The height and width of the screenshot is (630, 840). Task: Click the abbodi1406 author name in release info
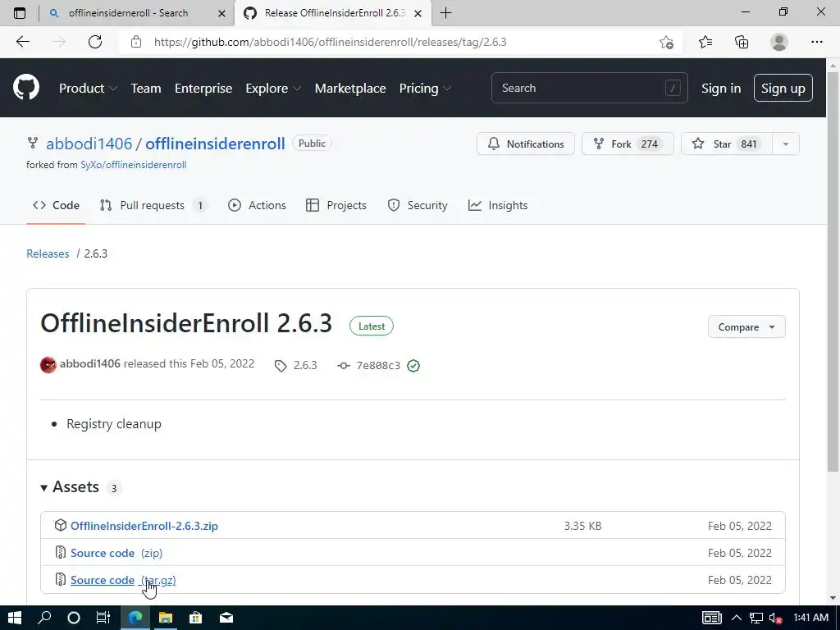tap(90, 363)
